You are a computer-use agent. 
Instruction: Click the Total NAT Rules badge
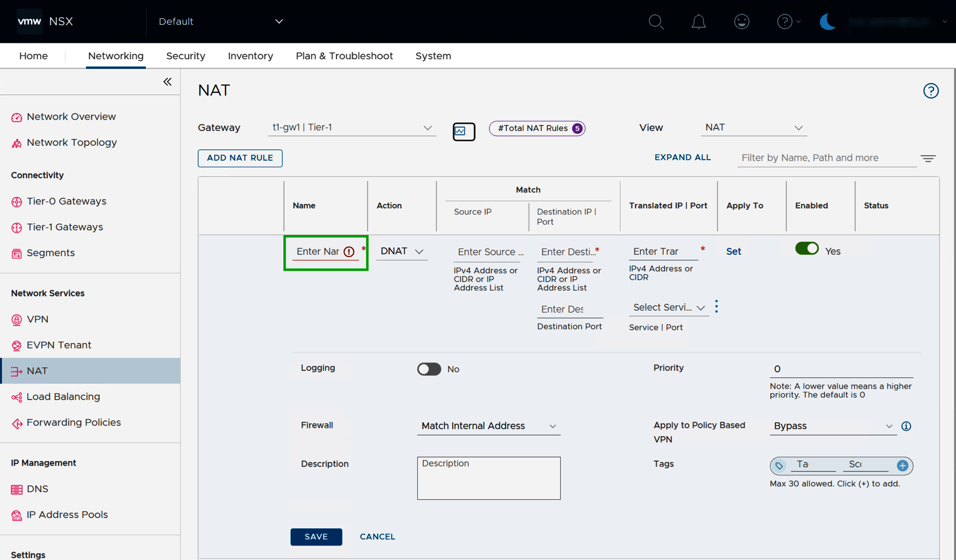(537, 128)
